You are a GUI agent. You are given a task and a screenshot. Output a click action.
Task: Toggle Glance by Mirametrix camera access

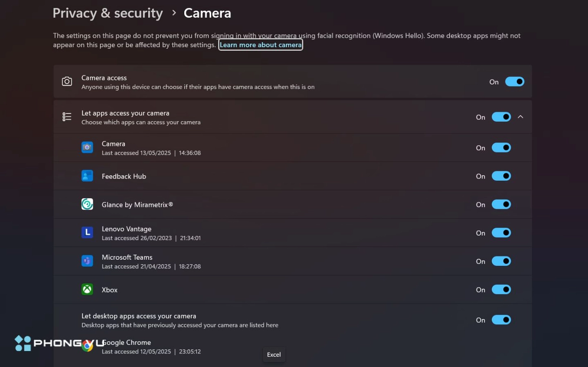coord(501,204)
